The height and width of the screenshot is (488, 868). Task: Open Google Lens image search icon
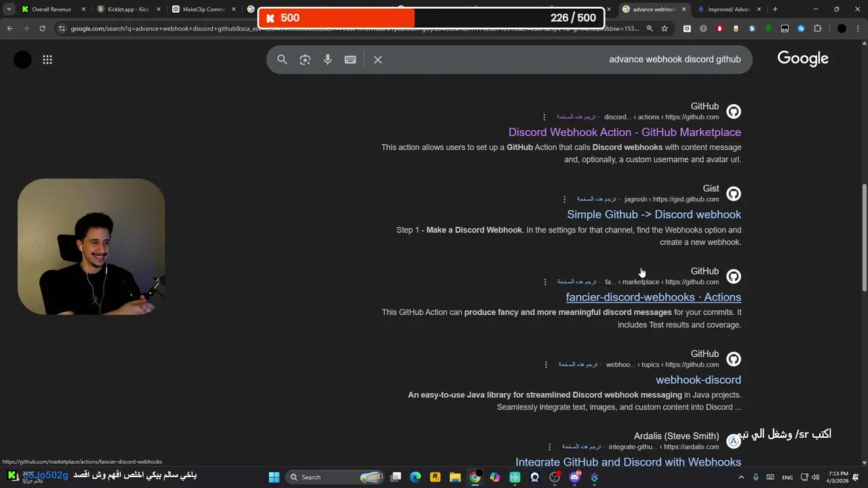[x=305, y=60]
